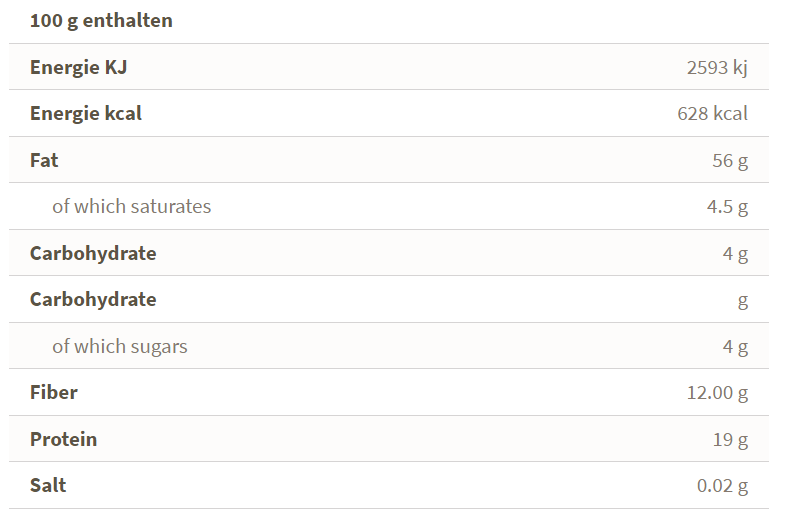Click the '100 g enthalten' header
792x527 pixels.
pyautogui.click(x=101, y=21)
